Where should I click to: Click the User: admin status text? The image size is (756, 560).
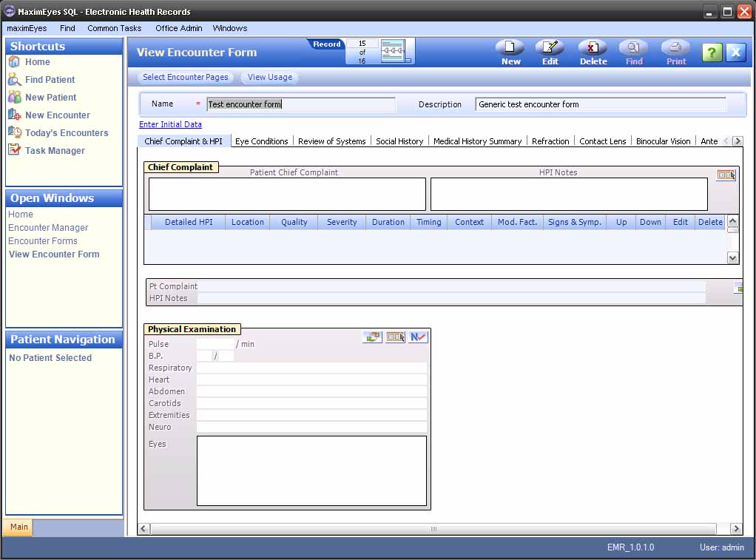[722, 547]
